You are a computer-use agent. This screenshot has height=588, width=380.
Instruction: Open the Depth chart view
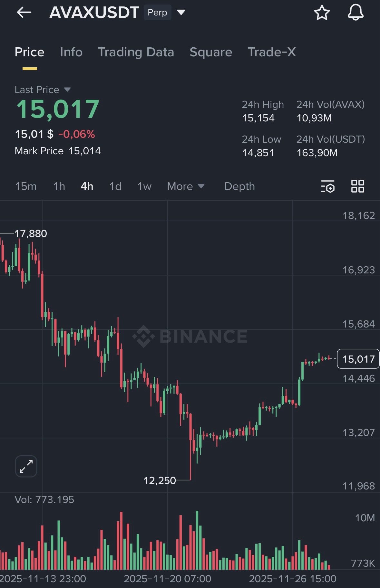coord(239,186)
